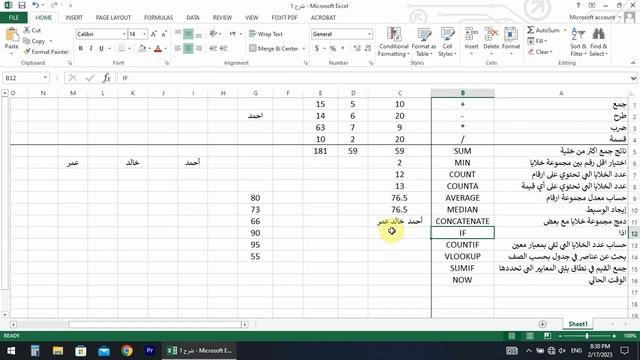Increase font size
The image size is (640, 360).
153,34
